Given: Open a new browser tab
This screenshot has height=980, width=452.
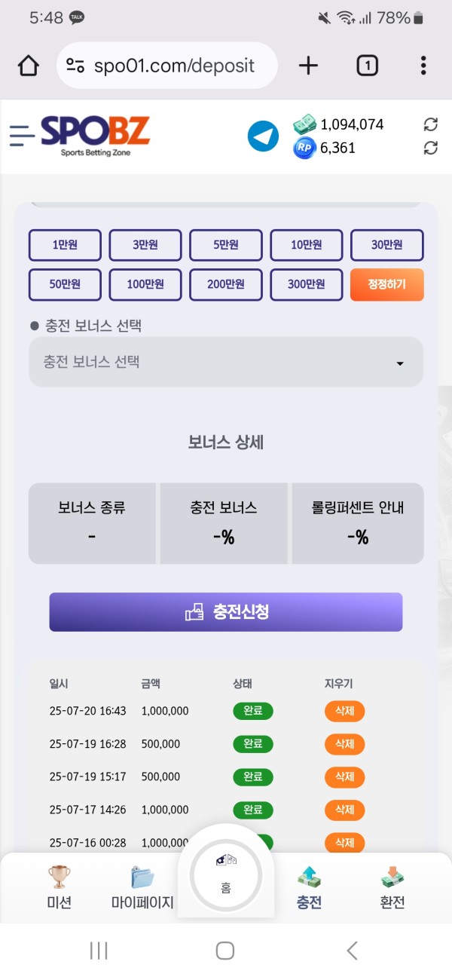Looking at the screenshot, I should 308,66.
